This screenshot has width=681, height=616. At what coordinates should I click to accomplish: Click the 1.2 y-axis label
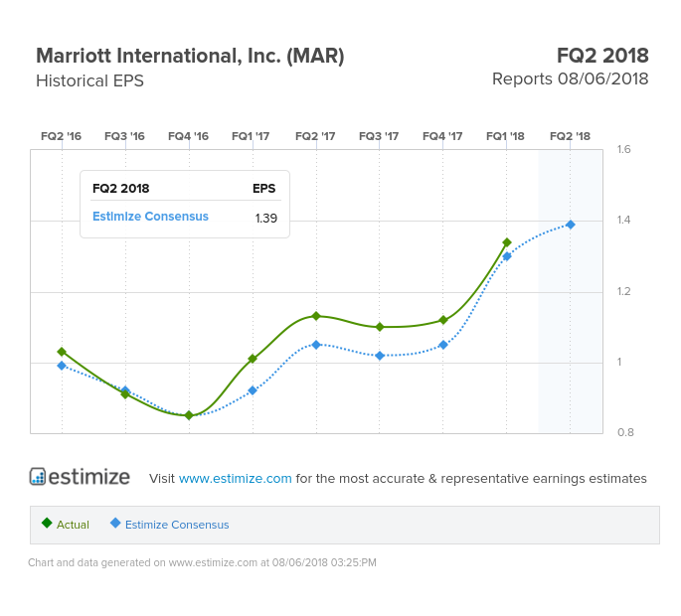(x=623, y=291)
